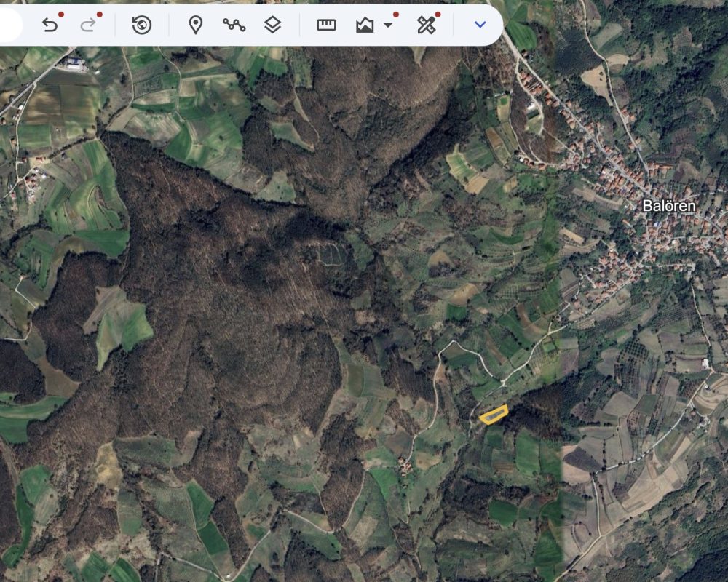728x582 pixels.
Task: Click the terrain elevation profile icon
Action: [365, 25]
